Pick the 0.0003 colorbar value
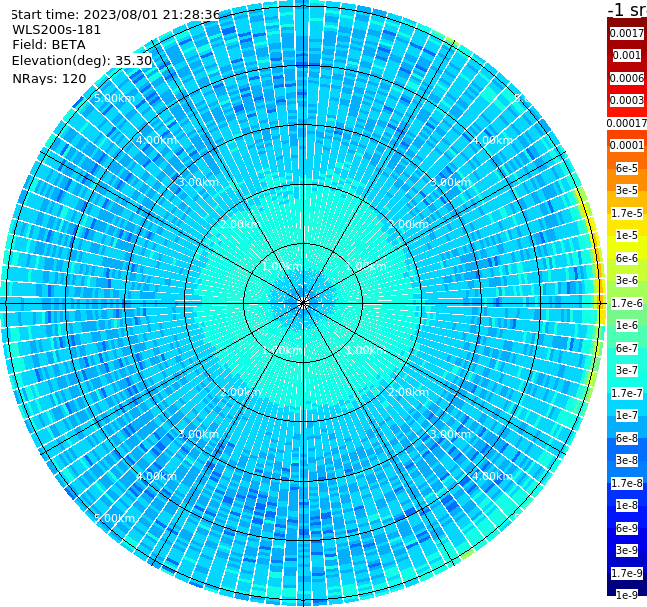 [x=627, y=100]
